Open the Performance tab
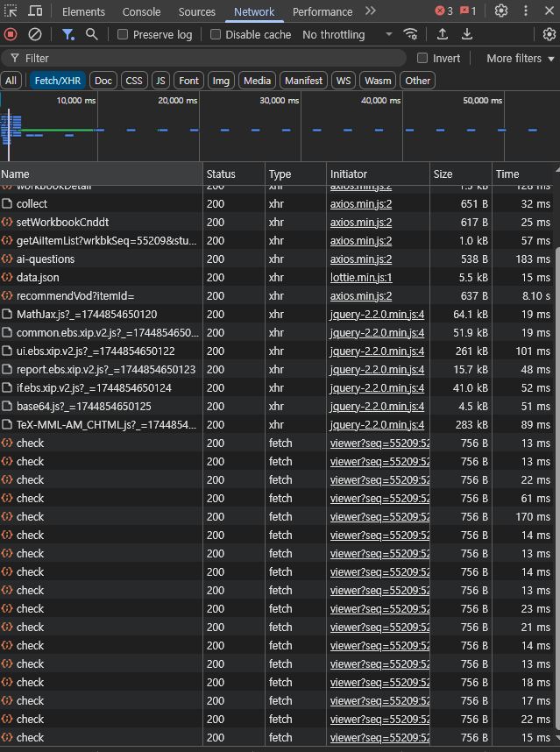This screenshot has width=560, height=752. 323,11
